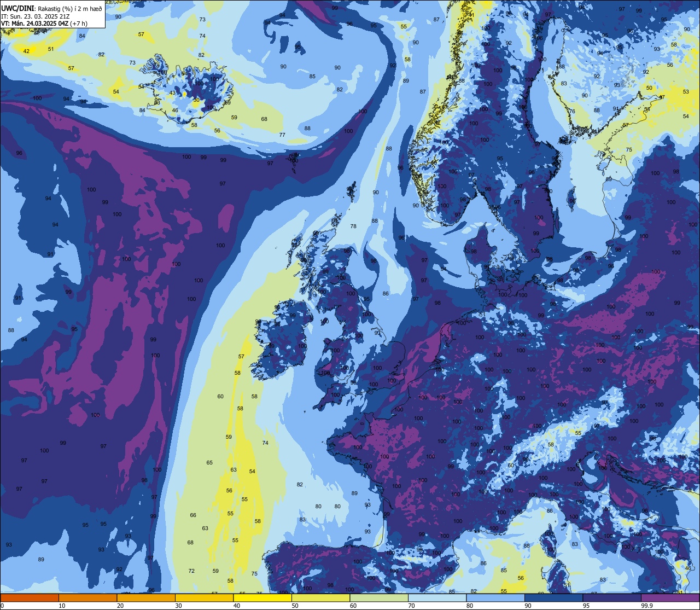Click the map humidity value 76

[572, 112]
